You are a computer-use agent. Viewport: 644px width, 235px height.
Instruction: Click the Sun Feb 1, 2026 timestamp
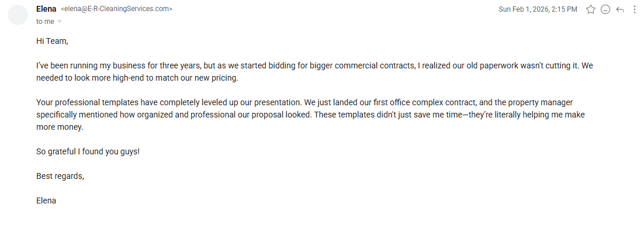[x=538, y=9]
